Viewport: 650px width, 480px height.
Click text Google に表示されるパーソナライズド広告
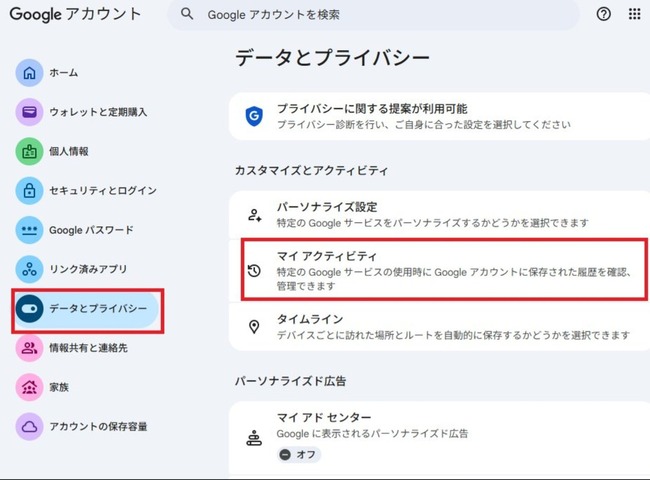coord(372,434)
